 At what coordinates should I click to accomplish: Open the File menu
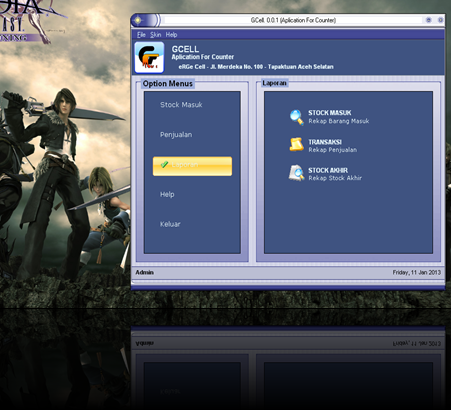tap(141, 35)
